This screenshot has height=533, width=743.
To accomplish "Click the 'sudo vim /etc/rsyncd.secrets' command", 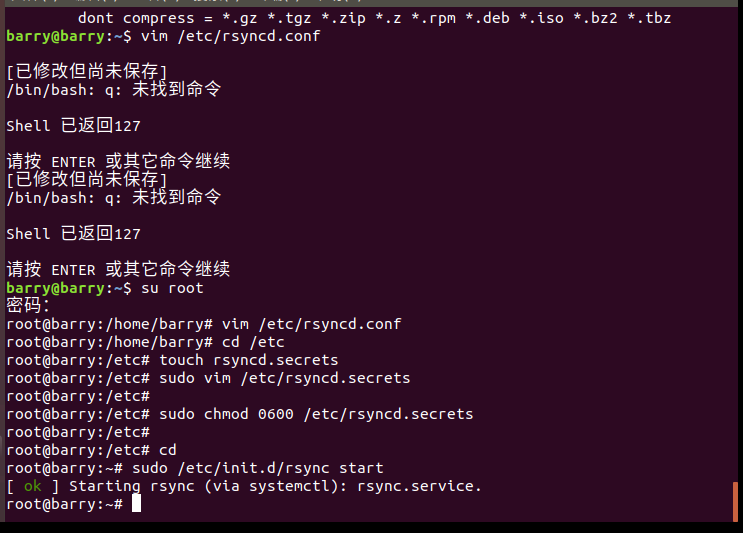I will click(285, 378).
